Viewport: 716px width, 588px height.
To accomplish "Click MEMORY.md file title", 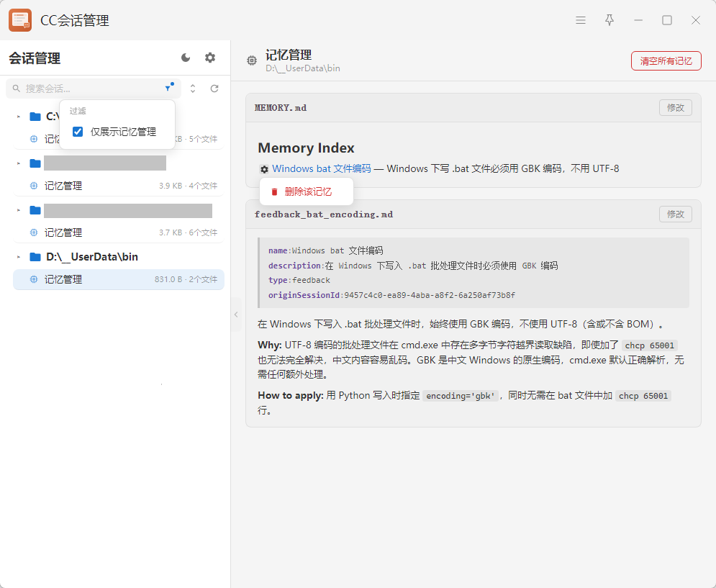I will (281, 108).
